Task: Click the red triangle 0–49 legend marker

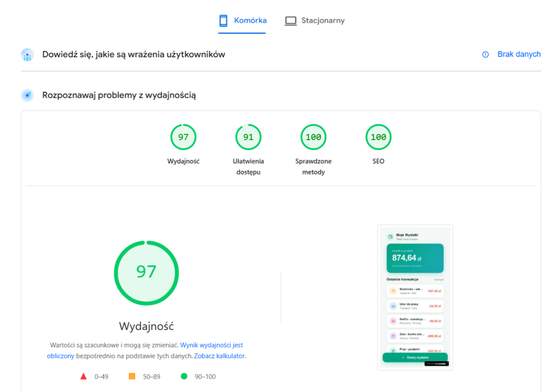Action: pyautogui.click(x=84, y=376)
